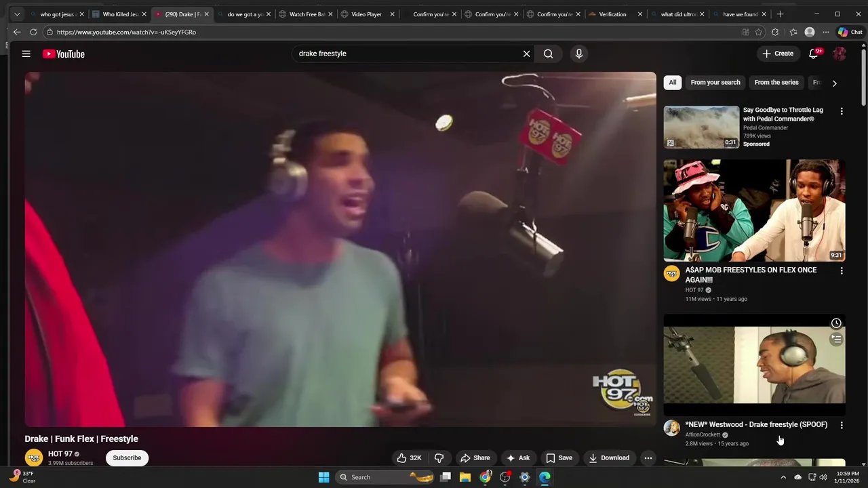Viewport: 868px width, 488px height.
Task: Open the browser profile icon
Action: click(810, 32)
